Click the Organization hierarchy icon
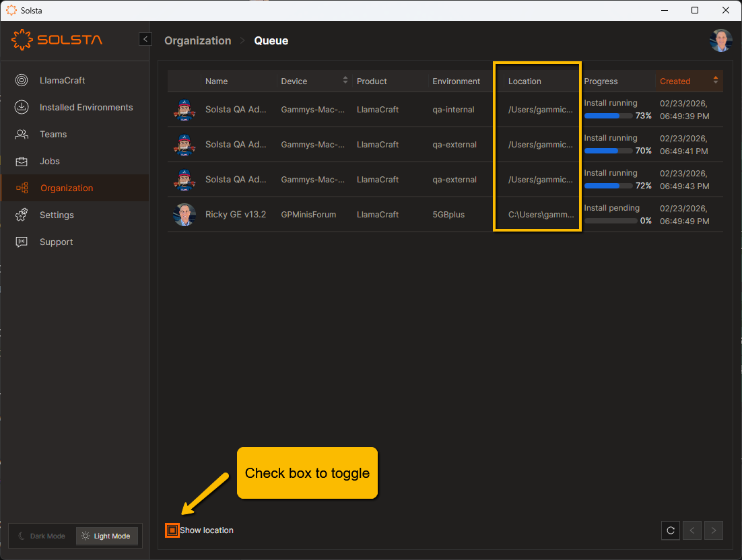This screenshot has width=742, height=560. (x=22, y=188)
